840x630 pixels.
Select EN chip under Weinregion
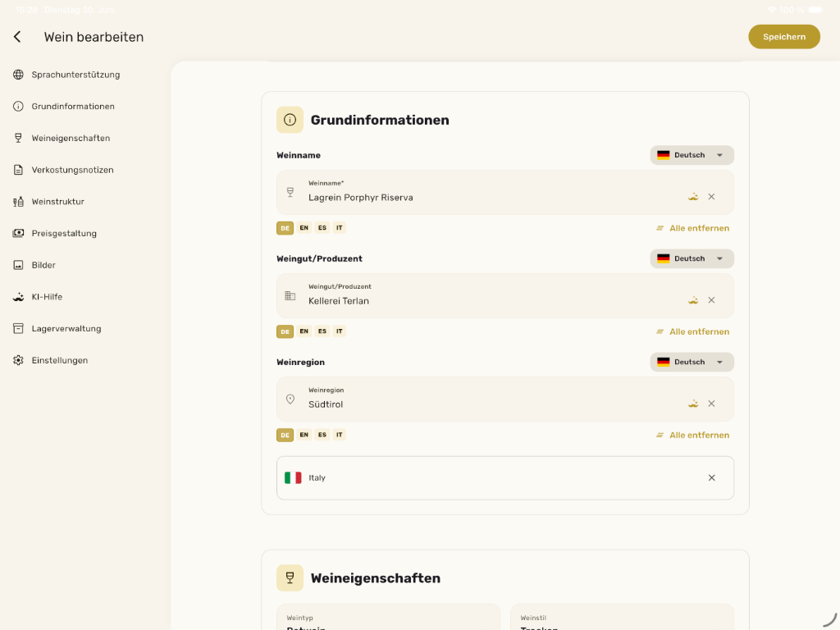coord(304,435)
